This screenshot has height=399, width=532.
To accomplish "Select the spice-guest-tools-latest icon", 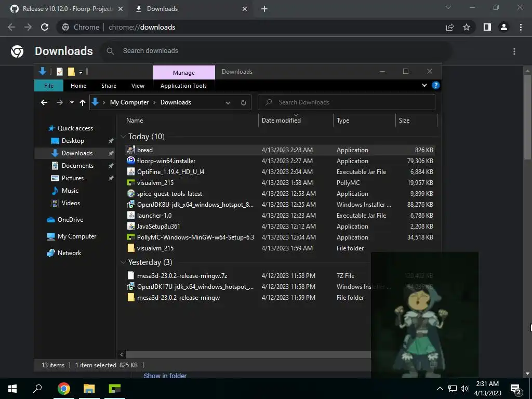I will click(130, 193).
